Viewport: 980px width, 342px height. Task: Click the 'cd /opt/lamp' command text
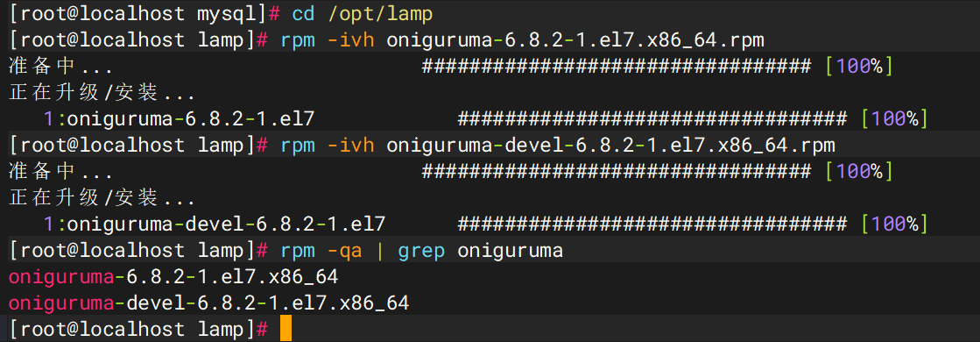[x=363, y=13]
